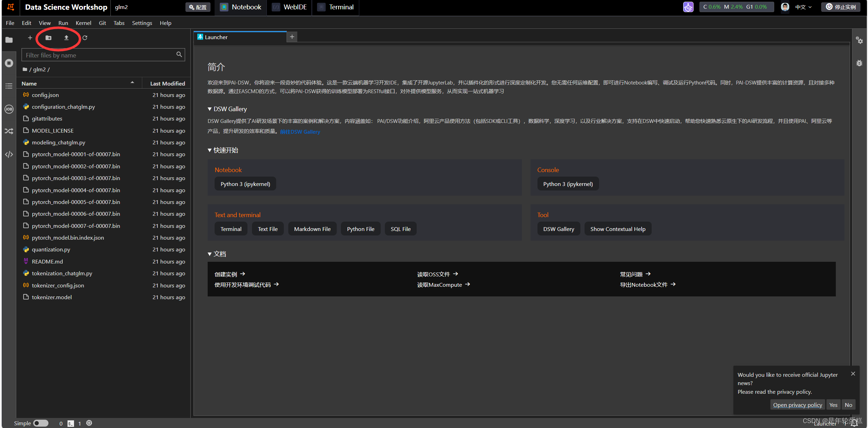Screen dimensions: 868x428
Task: Select quantization.py file
Action: click(x=104, y=249)
